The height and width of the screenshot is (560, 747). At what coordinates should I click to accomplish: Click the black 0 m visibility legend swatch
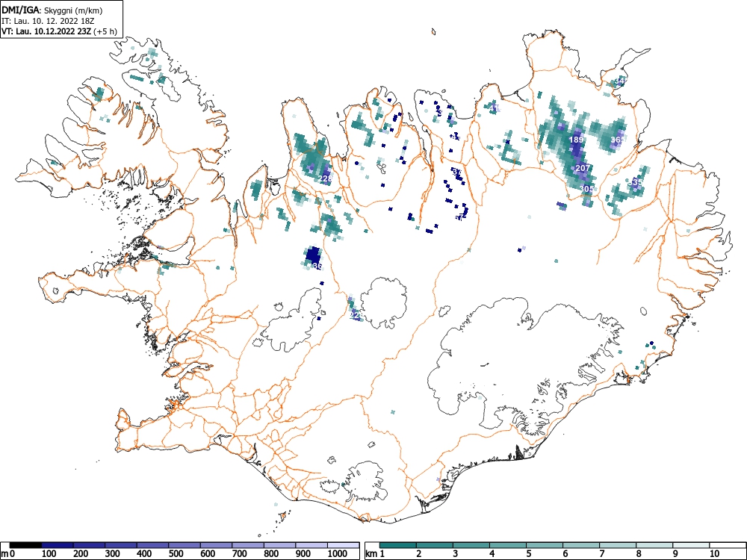click(25, 545)
